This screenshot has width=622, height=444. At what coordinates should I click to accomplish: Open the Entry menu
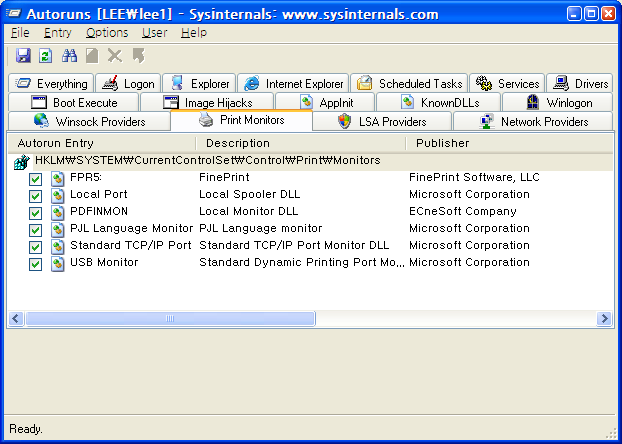point(58,33)
